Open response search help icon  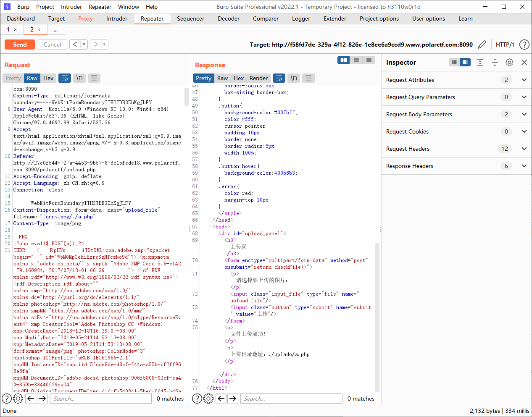click(x=197, y=399)
